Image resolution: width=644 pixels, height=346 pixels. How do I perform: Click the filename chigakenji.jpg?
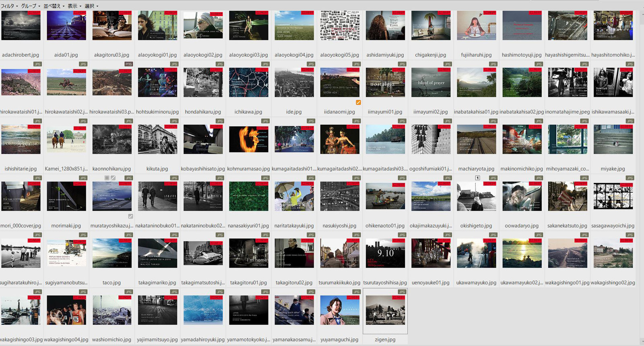[x=431, y=55]
